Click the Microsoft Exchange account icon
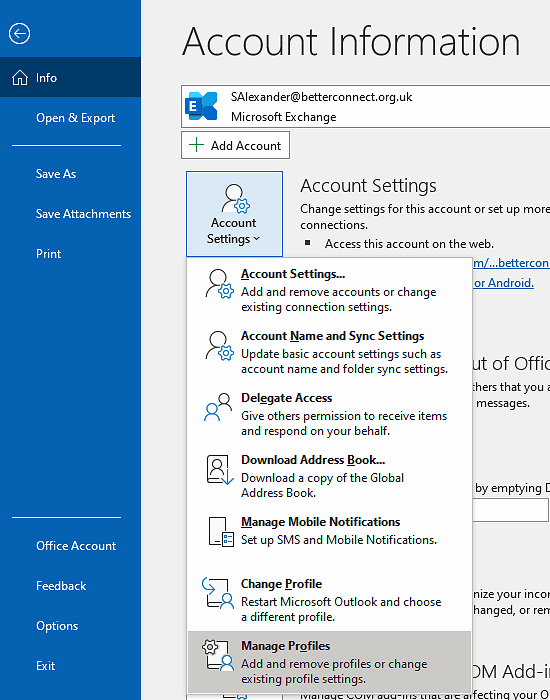This screenshot has height=700, width=550. click(201, 106)
